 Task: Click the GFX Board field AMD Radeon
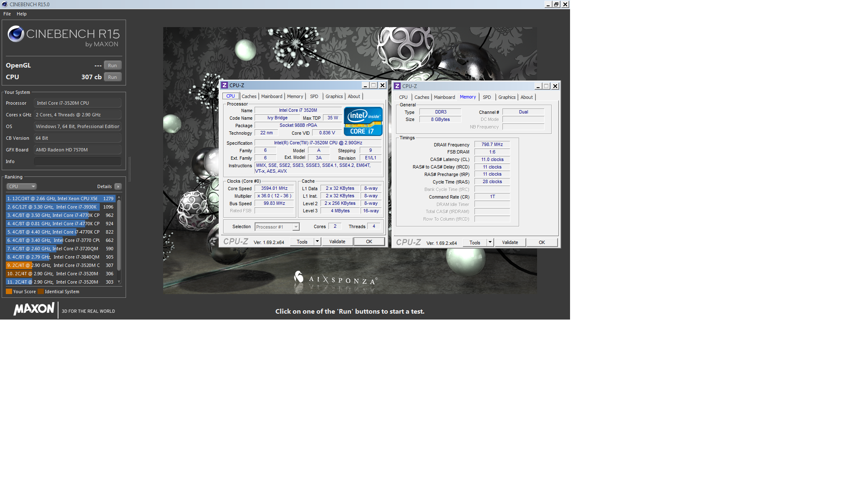(x=78, y=150)
